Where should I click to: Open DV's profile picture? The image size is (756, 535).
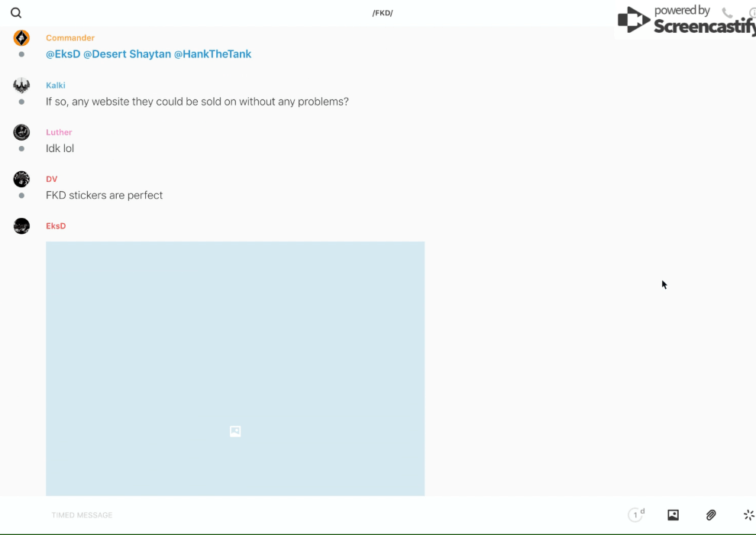21,180
